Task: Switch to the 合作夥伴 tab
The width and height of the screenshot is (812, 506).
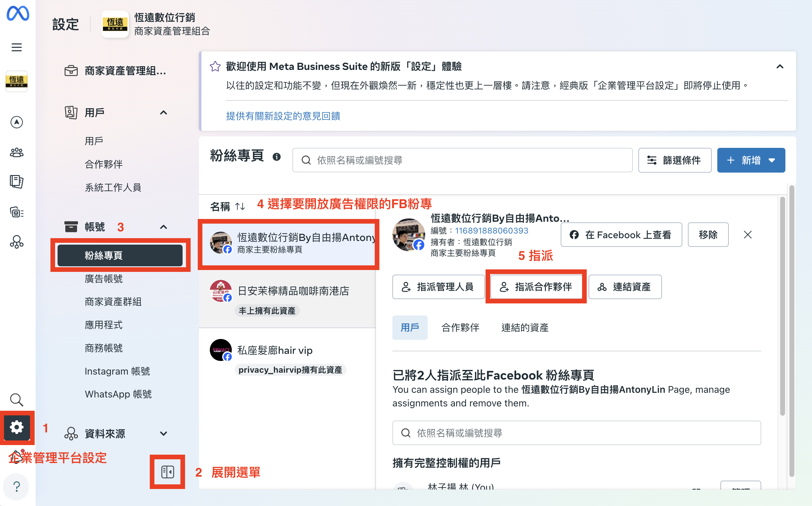Action: tap(460, 327)
